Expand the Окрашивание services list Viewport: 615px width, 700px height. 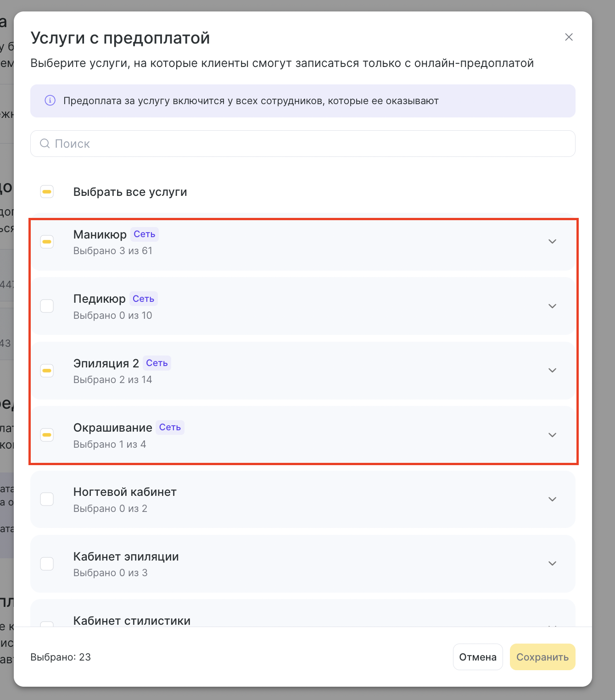(x=553, y=435)
